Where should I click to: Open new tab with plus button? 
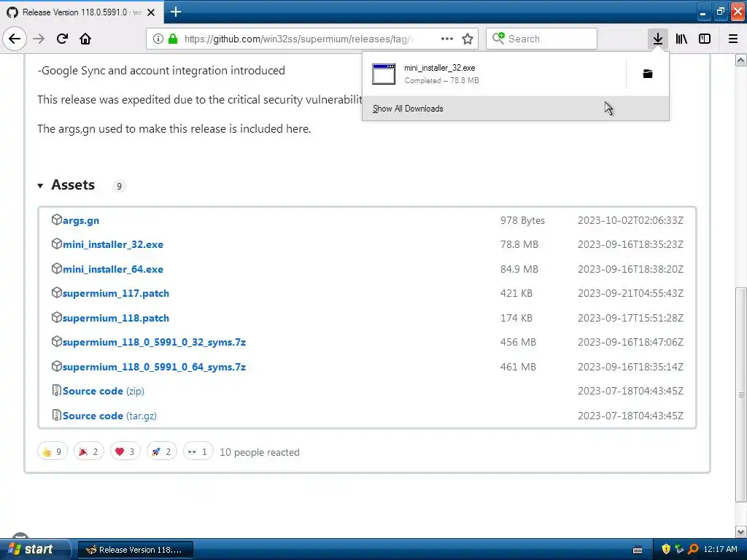pos(176,12)
